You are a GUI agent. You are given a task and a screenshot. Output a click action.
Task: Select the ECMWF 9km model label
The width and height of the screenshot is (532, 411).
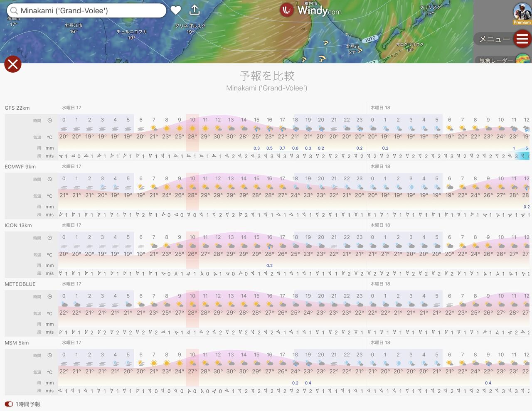click(x=20, y=167)
